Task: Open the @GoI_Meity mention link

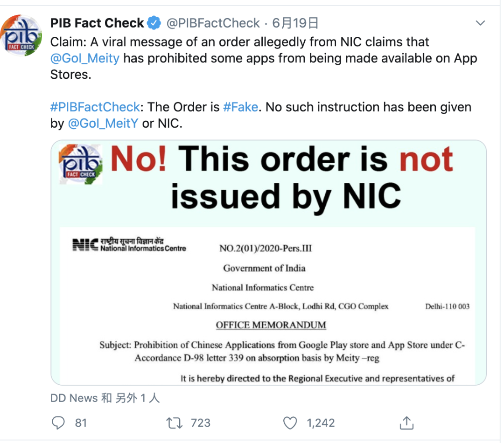Action: click(86, 58)
